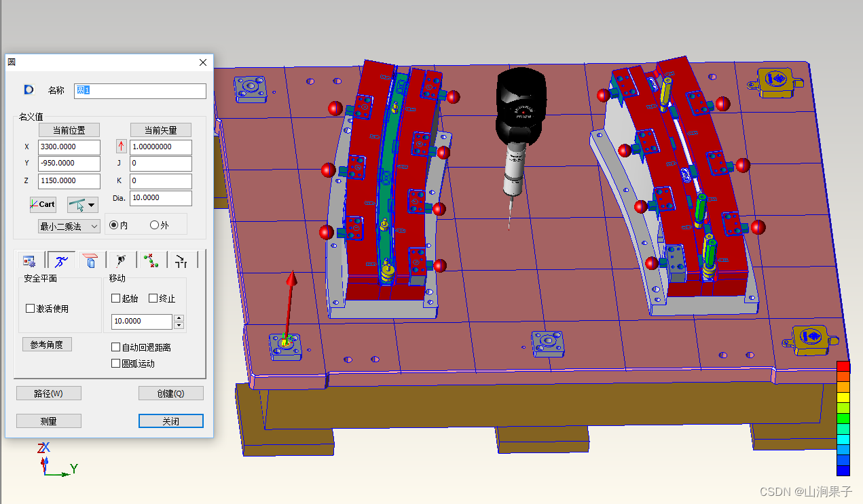863x504 pixels.
Task: Click the Dia. diameter field 10.0000
Action: (x=161, y=198)
